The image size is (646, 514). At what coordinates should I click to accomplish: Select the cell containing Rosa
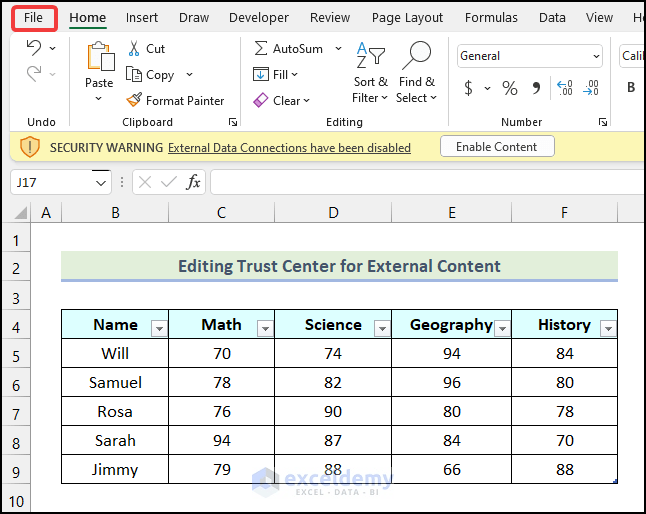coord(115,411)
